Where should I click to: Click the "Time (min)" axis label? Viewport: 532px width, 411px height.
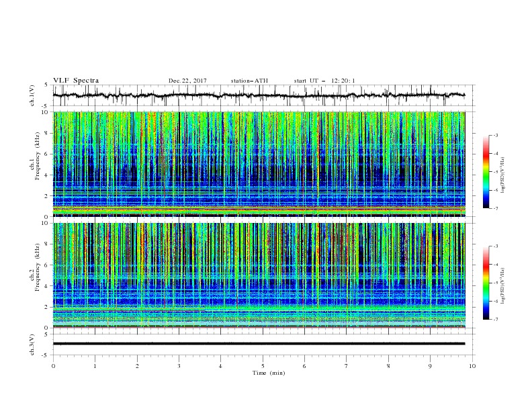click(269, 373)
